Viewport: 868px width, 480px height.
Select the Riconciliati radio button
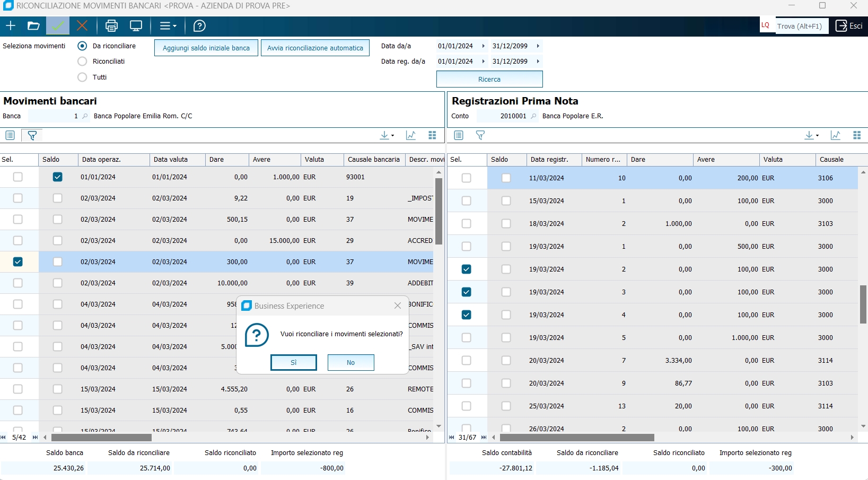pyautogui.click(x=82, y=62)
